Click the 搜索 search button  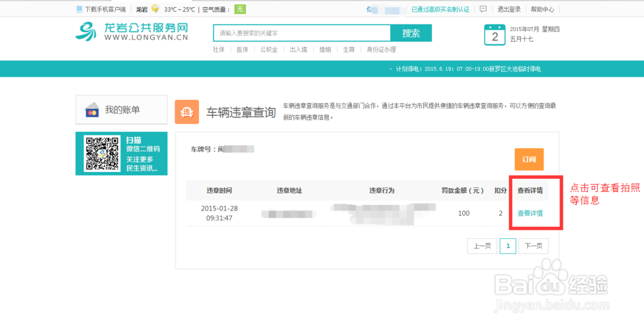[x=411, y=33]
